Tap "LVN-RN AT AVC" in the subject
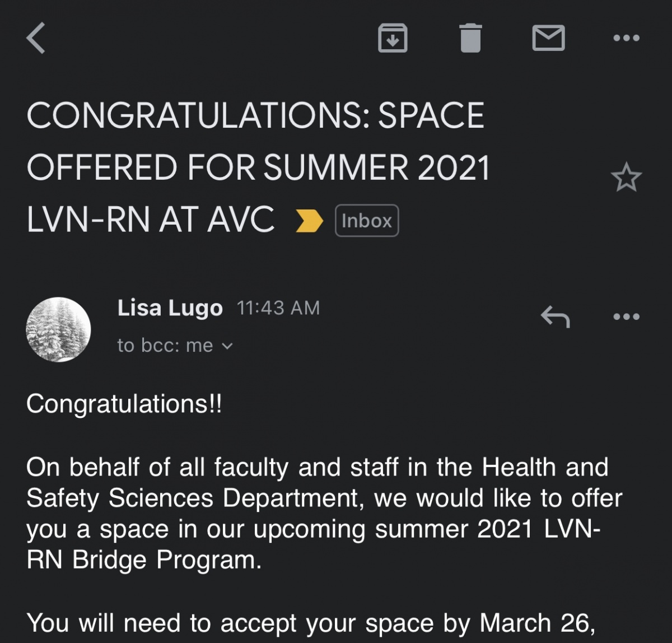 point(150,219)
